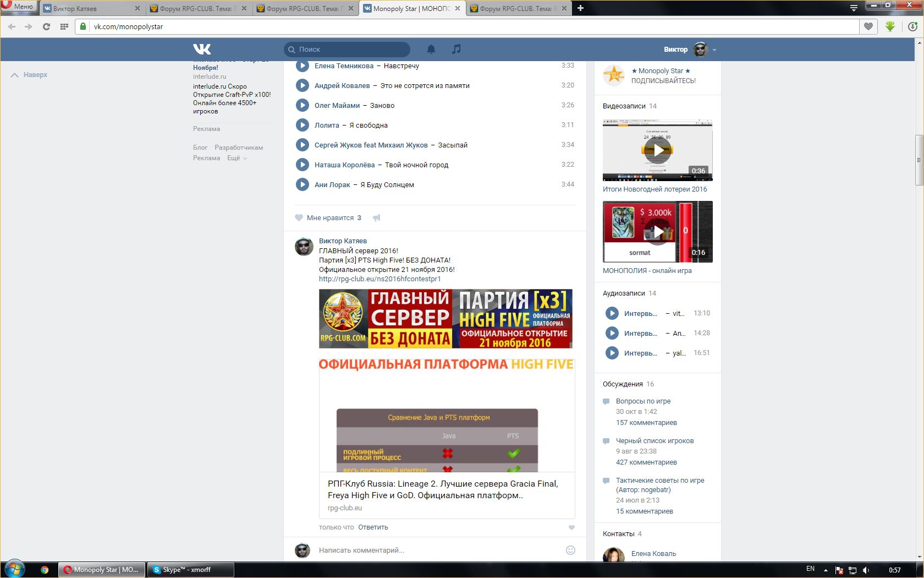The width and height of the screenshot is (924, 578).
Task: Share the post with megaphone icon
Action: click(x=377, y=218)
